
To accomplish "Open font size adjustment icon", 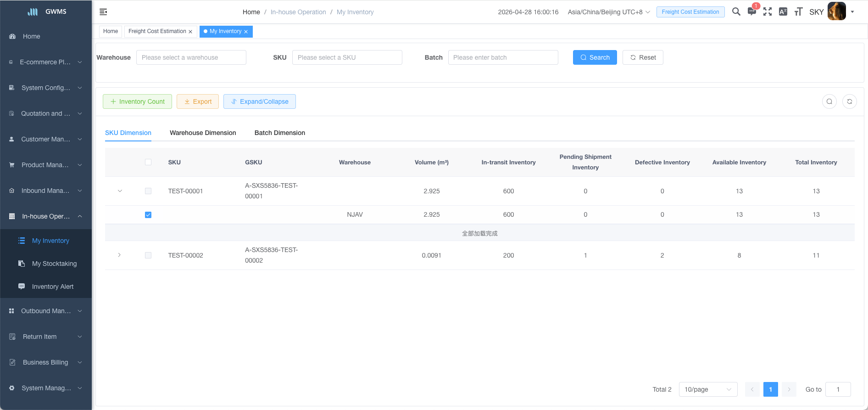I will (x=798, y=12).
